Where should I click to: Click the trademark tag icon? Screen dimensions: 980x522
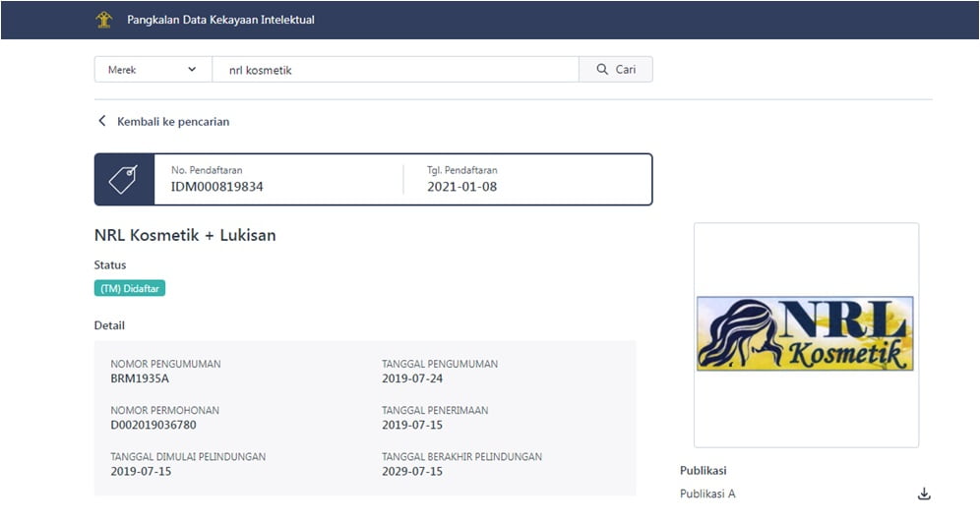124,180
